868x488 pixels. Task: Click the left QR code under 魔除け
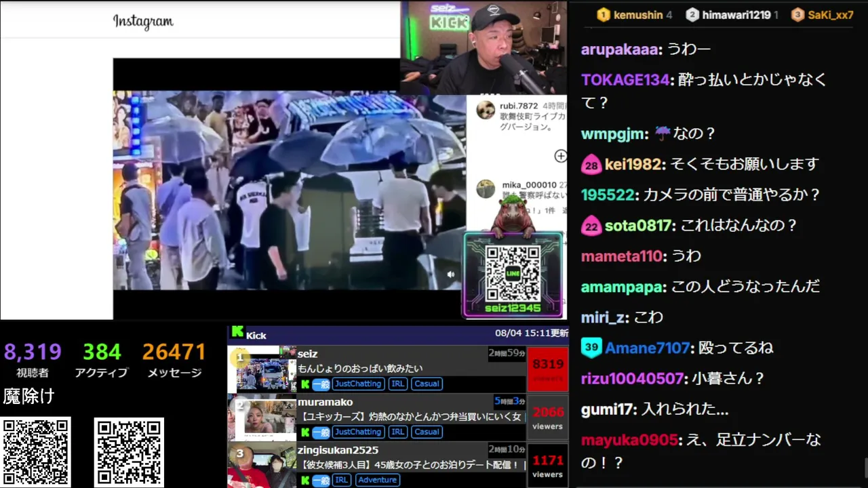point(36,453)
